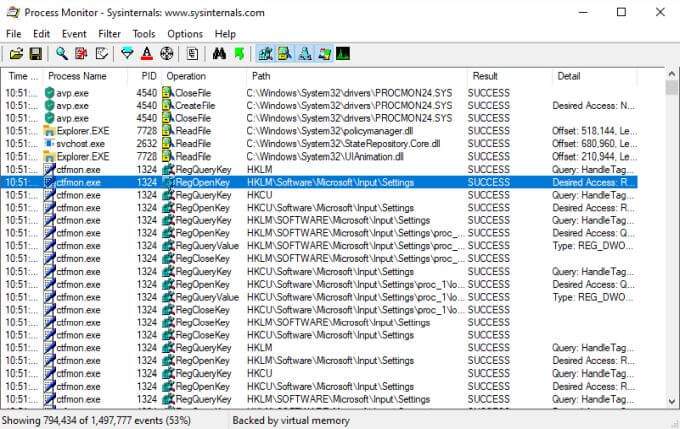The image size is (680, 429).
Task: Toggle Show Profiling Events black graph icon
Action: [x=343, y=54]
